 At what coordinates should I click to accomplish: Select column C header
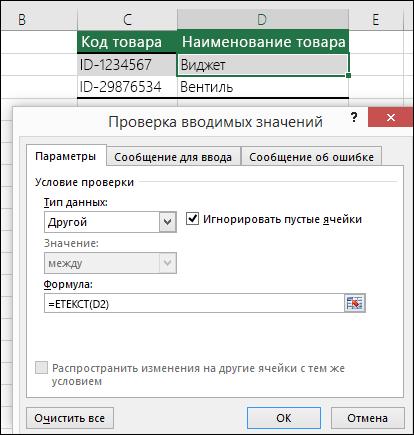click(127, 20)
